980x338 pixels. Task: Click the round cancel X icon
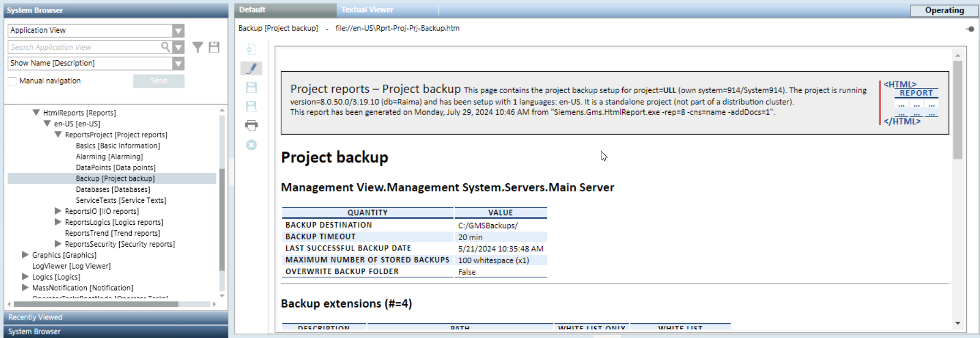(x=251, y=145)
